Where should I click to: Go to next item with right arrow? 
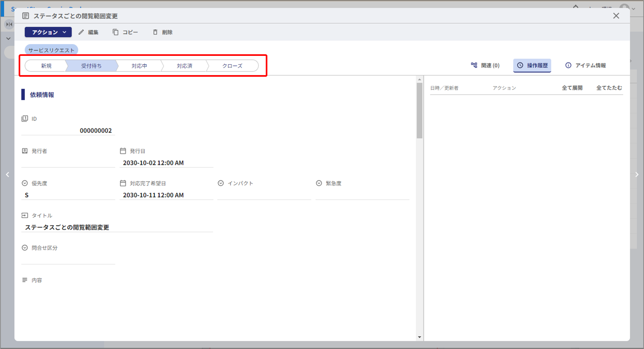tap(637, 174)
